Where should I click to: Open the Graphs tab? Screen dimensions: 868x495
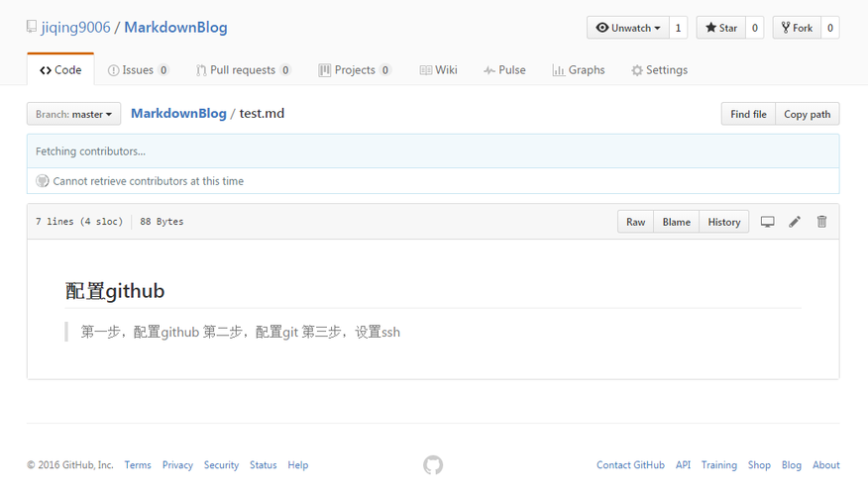[579, 70]
